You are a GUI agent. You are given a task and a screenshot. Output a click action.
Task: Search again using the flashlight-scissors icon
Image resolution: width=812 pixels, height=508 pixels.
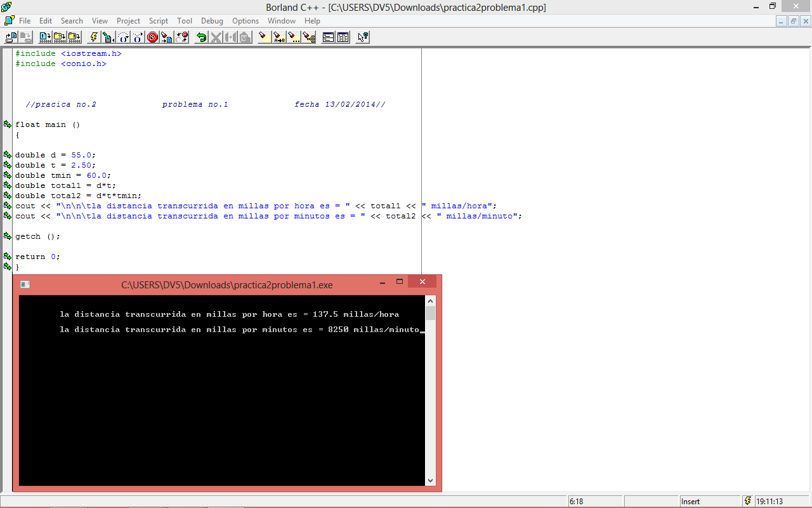[309, 37]
